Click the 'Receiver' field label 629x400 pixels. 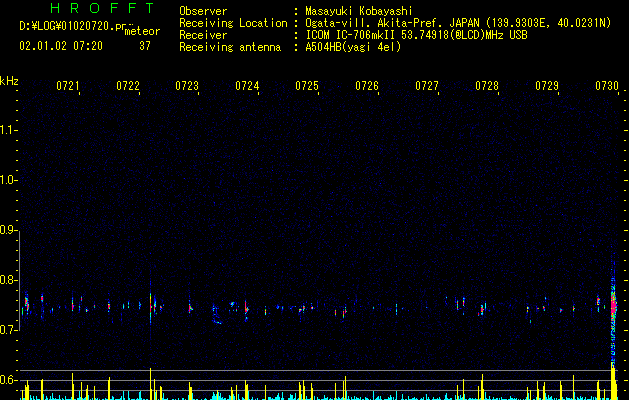coord(203,35)
